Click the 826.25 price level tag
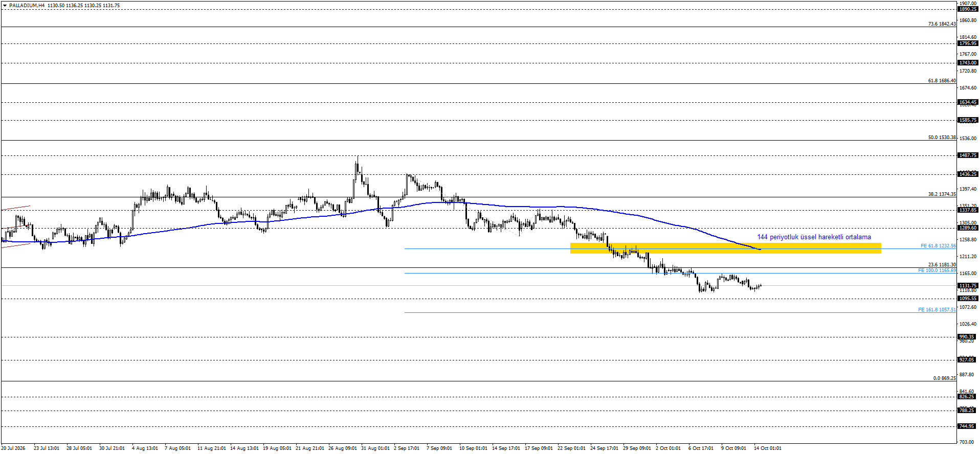The image size is (980, 454). click(x=968, y=397)
